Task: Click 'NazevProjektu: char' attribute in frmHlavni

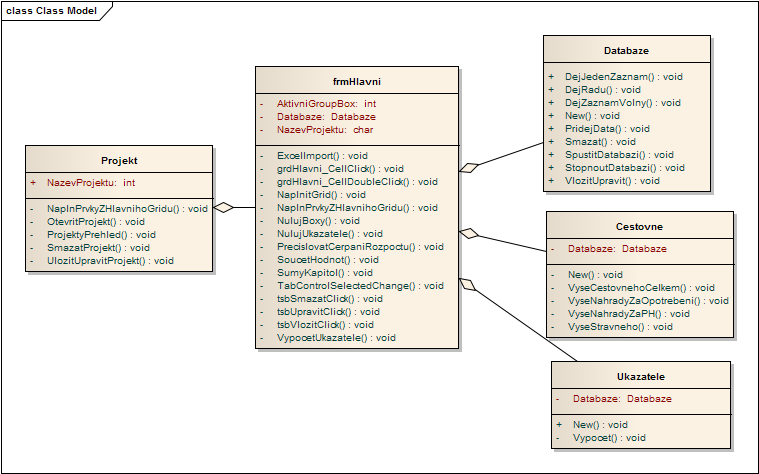Action: point(325,130)
